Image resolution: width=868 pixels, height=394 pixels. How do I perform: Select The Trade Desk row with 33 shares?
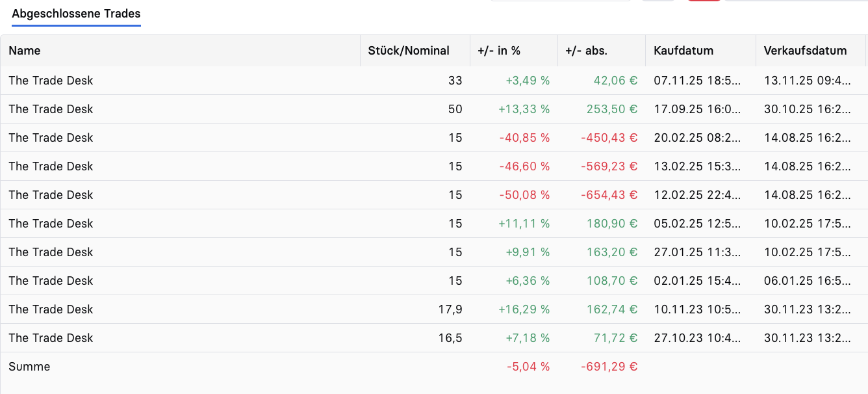[x=434, y=81]
